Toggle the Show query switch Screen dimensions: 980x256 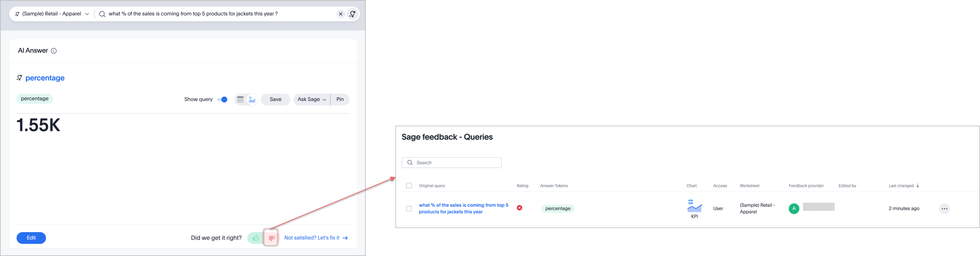222,100
